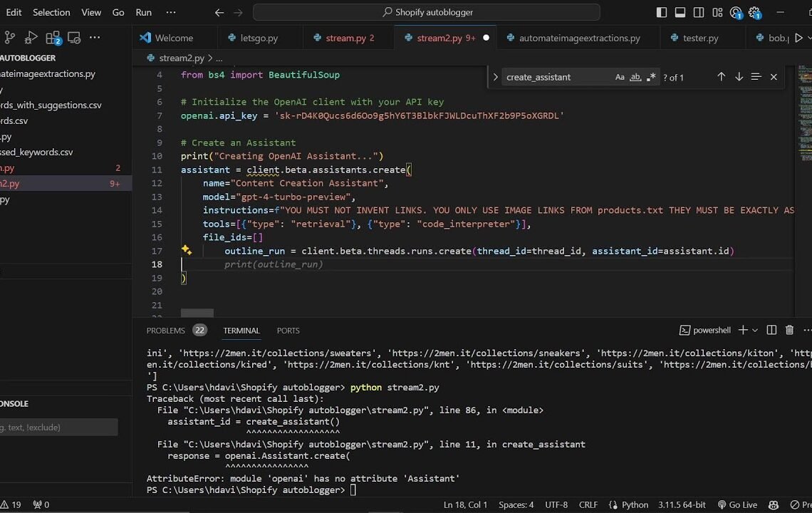Toggle Use Regular Expression in find widget
This screenshot has height=513, width=812.
coord(651,77)
